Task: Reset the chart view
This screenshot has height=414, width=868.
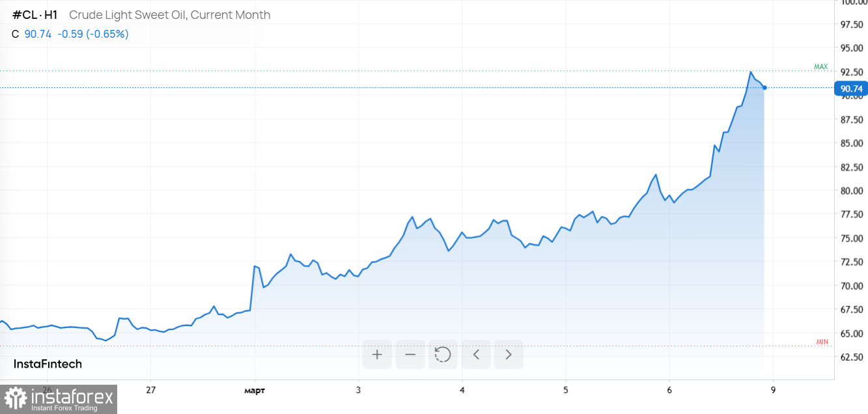Action: pyautogui.click(x=443, y=355)
